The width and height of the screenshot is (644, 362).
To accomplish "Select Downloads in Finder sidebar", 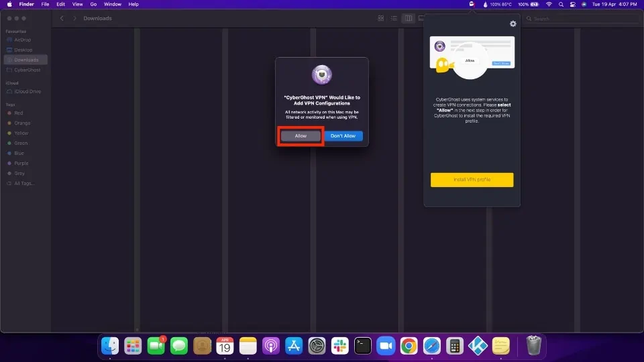I will [25, 60].
